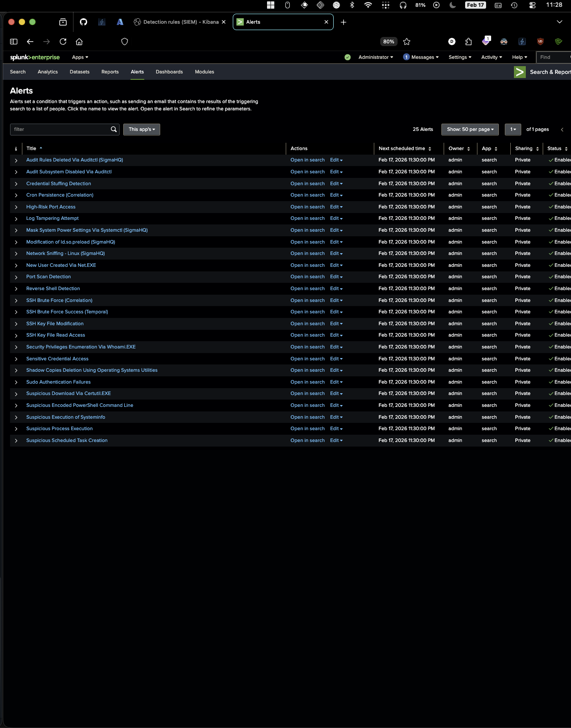Click the shield tracking protection icon
Image resolution: width=571 pixels, height=728 pixels.
point(125,42)
